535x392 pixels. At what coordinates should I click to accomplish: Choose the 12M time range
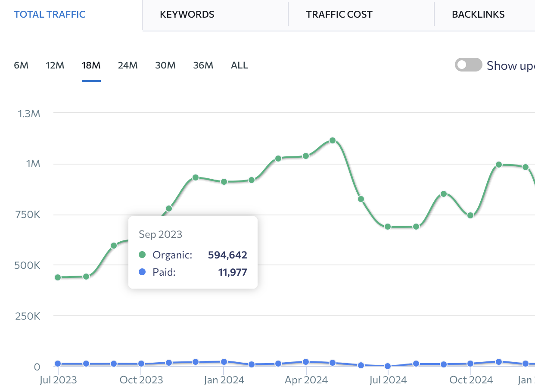[55, 65]
